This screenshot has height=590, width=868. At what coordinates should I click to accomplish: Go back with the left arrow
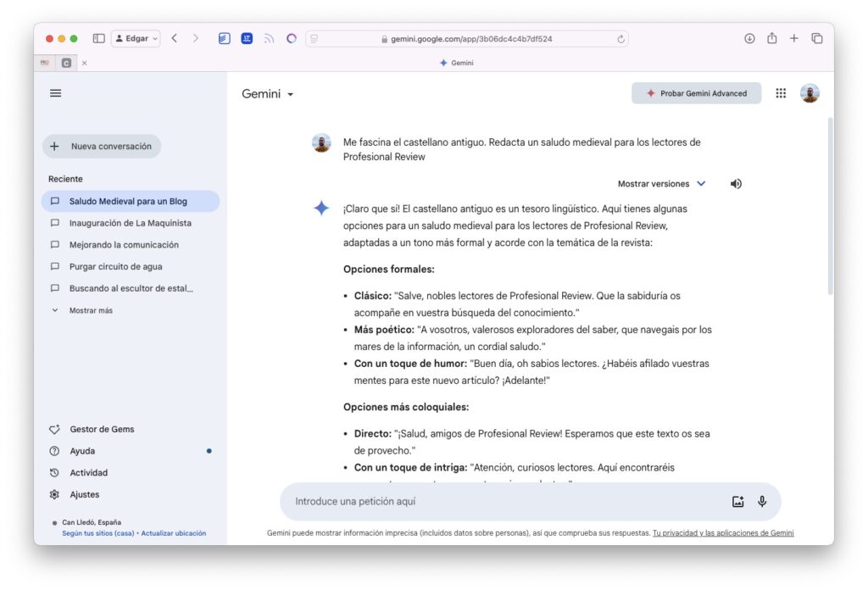tap(175, 38)
